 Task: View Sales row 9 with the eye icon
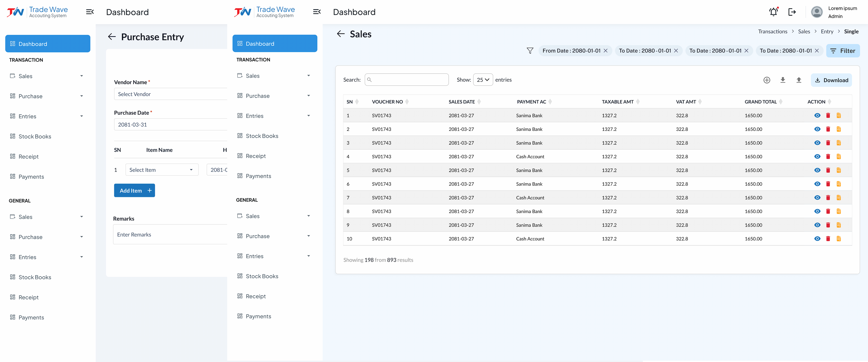point(817,225)
